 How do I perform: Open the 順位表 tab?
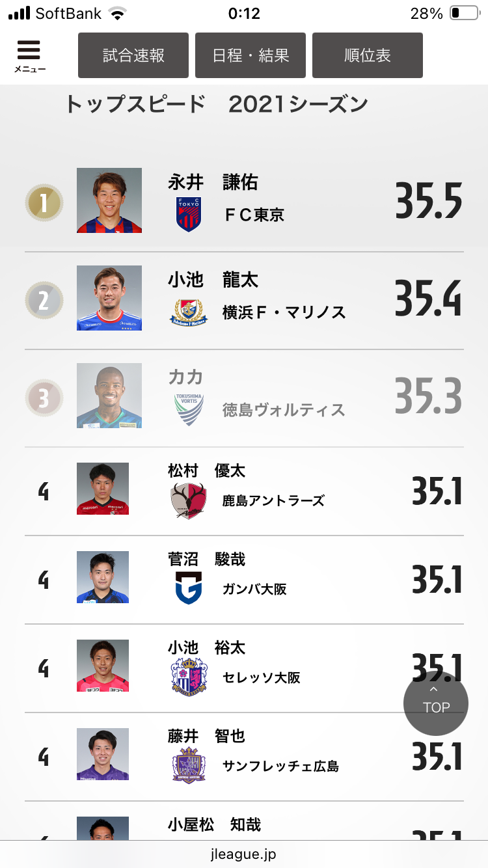[x=368, y=55]
